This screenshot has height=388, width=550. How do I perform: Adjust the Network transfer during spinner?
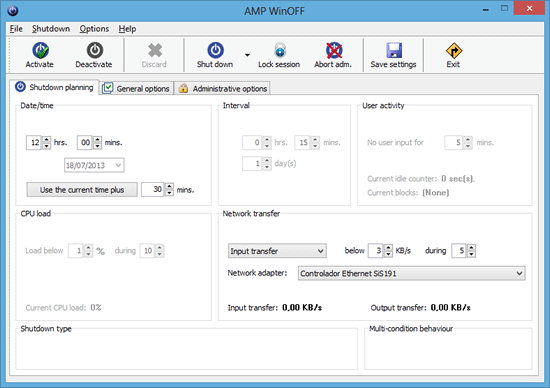[x=471, y=251]
